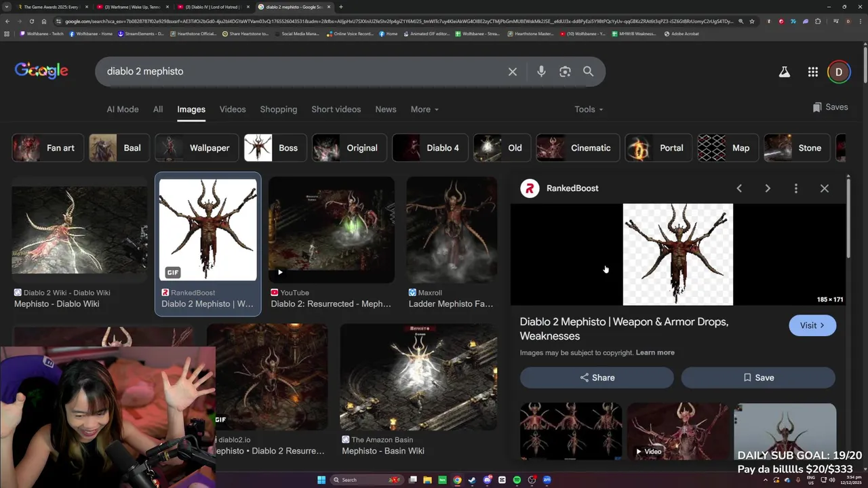The height and width of the screenshot is (488, 868).
Task: Open Wolfsbanee - Twitch bookmark
Action: coord(41,33)
